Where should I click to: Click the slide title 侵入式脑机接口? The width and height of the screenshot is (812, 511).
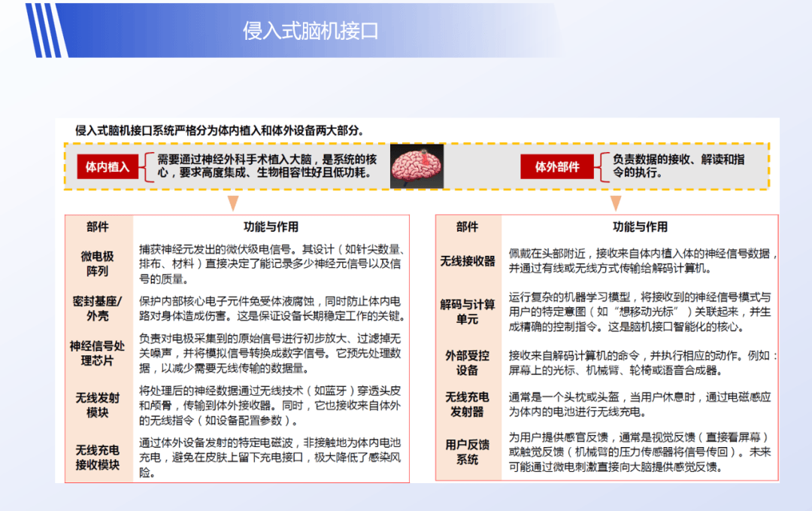point(311,31)
